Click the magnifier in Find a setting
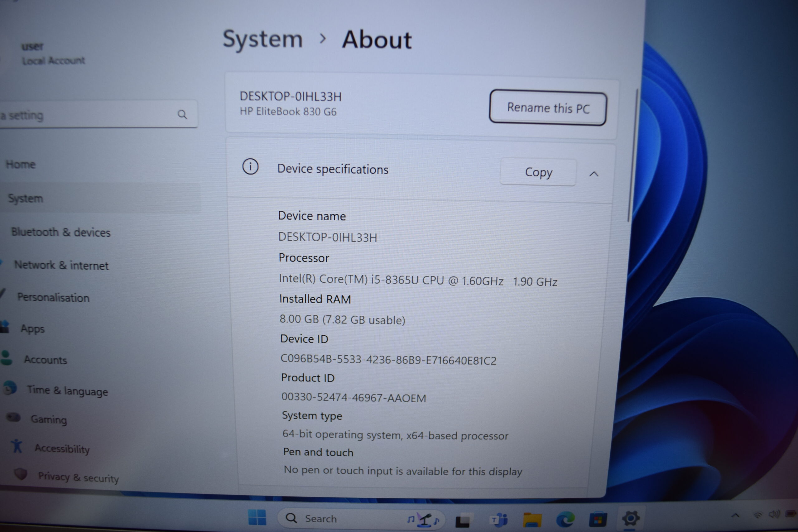This screenshot has height=532, width=798. coord(182,114)
